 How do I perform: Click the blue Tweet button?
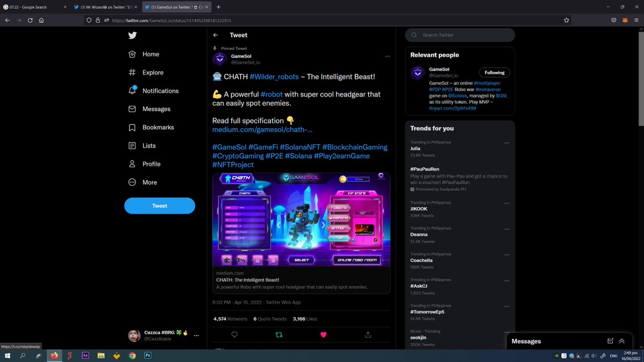pyautogui.click(x=159, y=206)
